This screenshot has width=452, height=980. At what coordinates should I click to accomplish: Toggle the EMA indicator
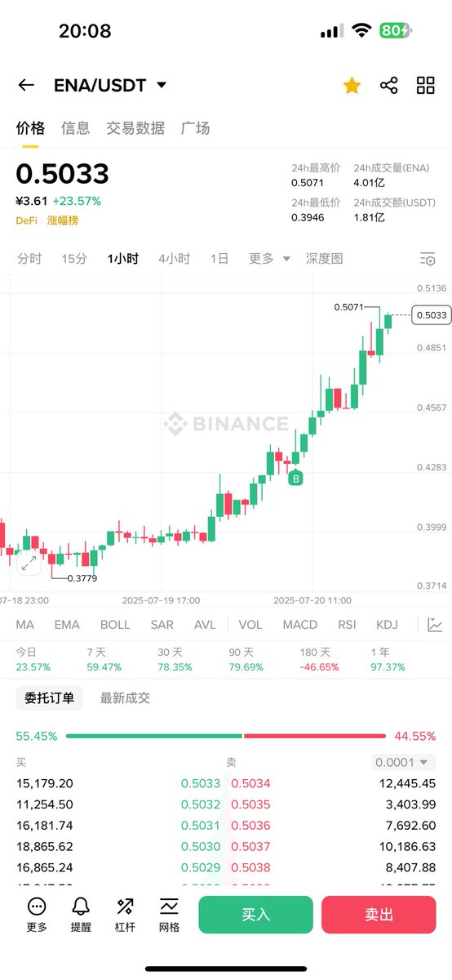tap(67, 625)
